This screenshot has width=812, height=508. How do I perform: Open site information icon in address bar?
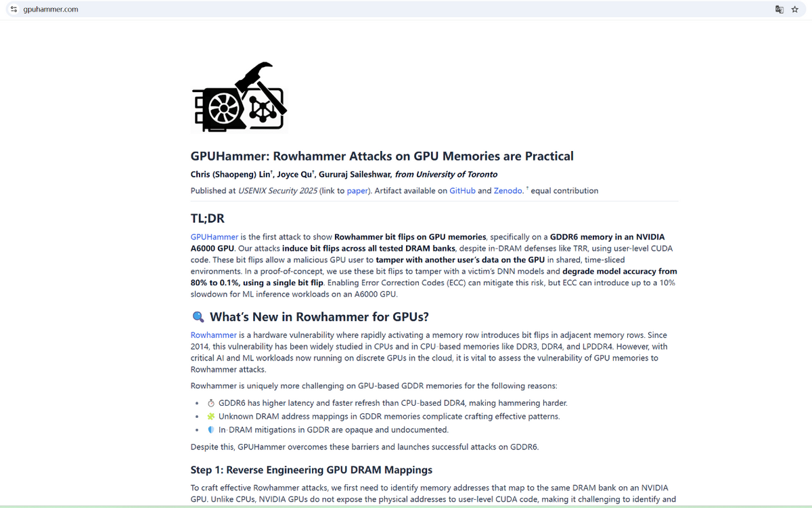click(x=14, y=9)
